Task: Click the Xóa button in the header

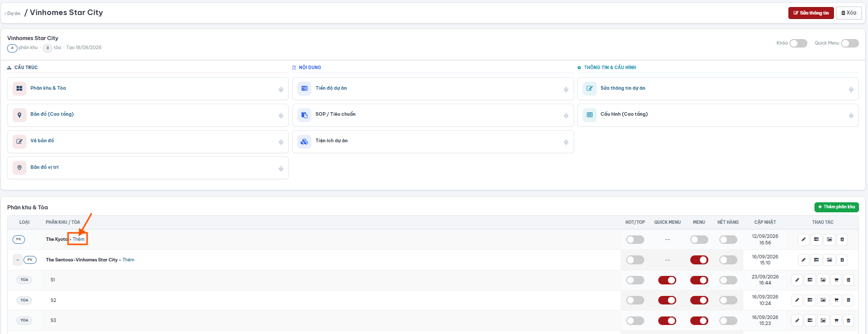Action: click(x=849, y=13)
